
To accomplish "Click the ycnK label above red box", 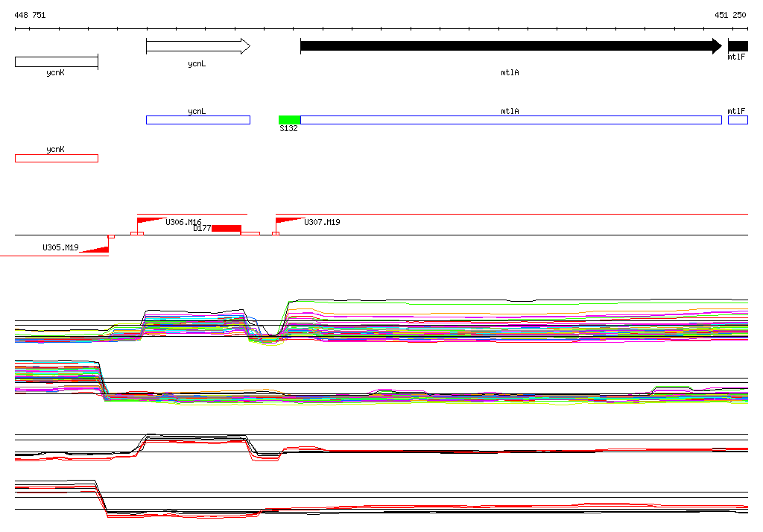I will [x=55, y=150].
